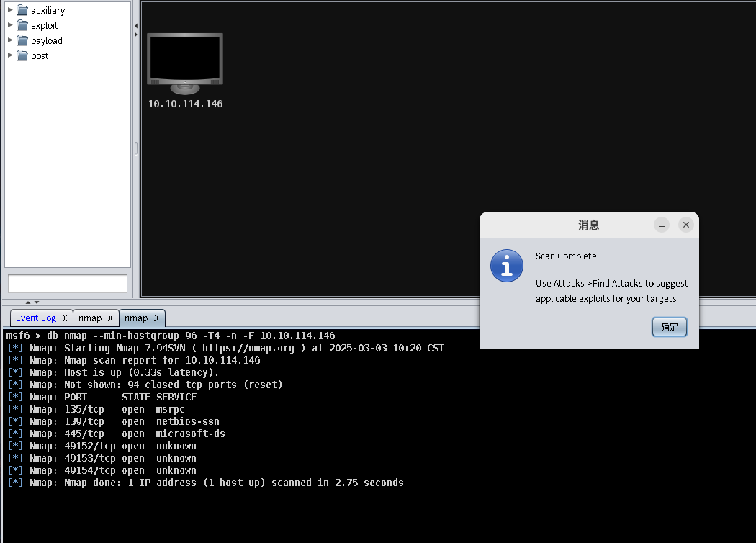Screen dimensions: 756x543
Task: Expand the post modules disclosure triangle
Action: [x=10, y=55]
